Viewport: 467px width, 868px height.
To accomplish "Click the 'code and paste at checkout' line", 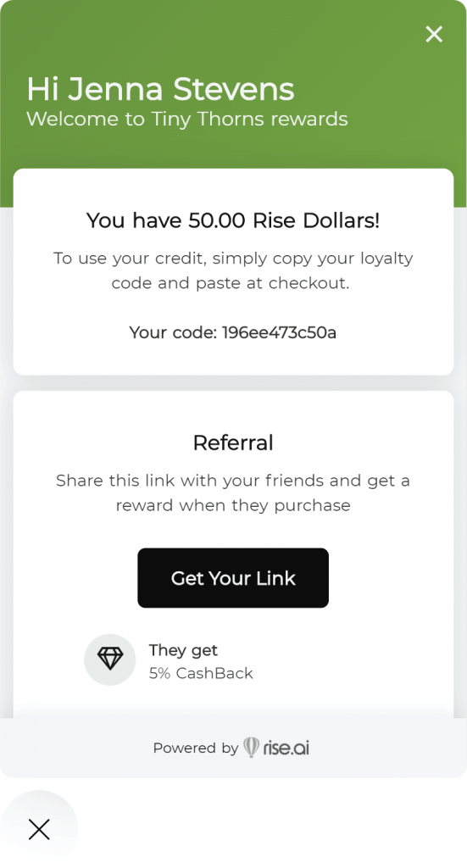I will (x=231, y=283).
